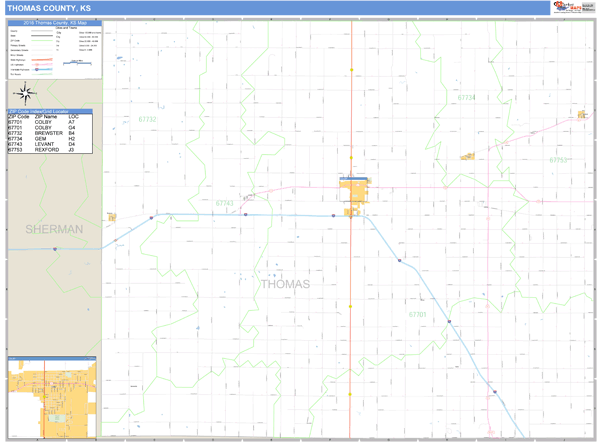Select the 67732 BREWSTER table row
Screen dimensions: 600x442
[x=50, y=133]
